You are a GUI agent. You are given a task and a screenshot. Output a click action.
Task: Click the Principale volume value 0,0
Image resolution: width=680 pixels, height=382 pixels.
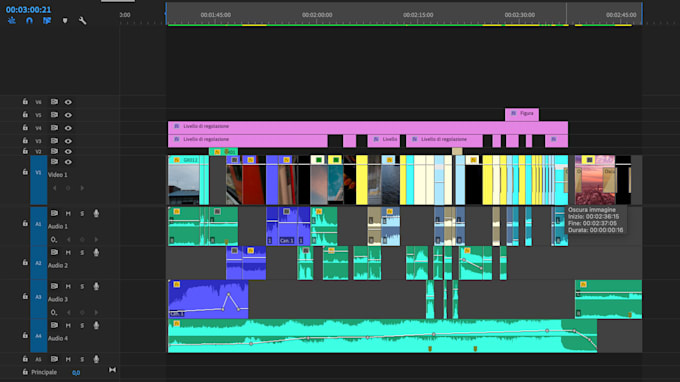pyautogui.click(x=76, y=372)
